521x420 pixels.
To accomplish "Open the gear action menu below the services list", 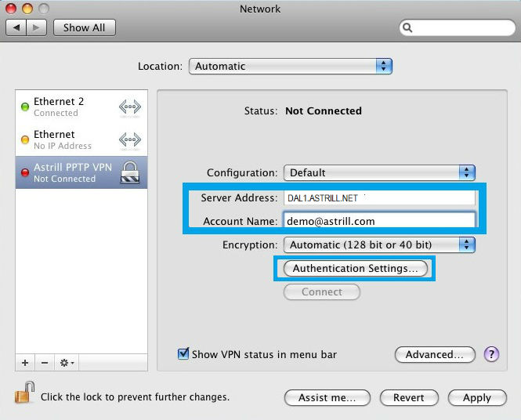I will pos(67,363).
